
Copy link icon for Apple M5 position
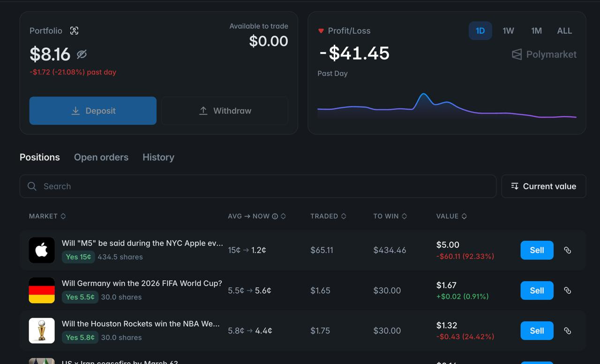pyautogui.click(x=567, y=250)
